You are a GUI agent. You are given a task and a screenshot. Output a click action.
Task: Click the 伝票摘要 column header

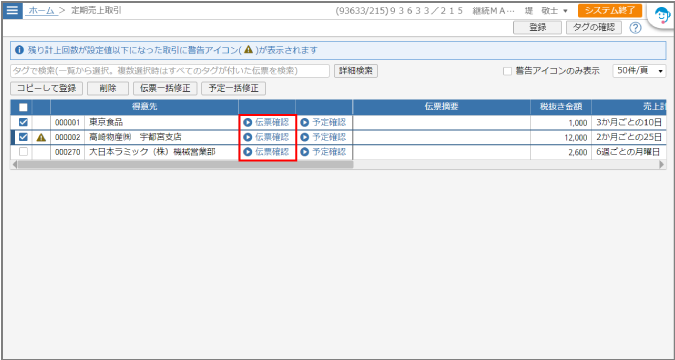pyautogui.click(x=441, y=107)
